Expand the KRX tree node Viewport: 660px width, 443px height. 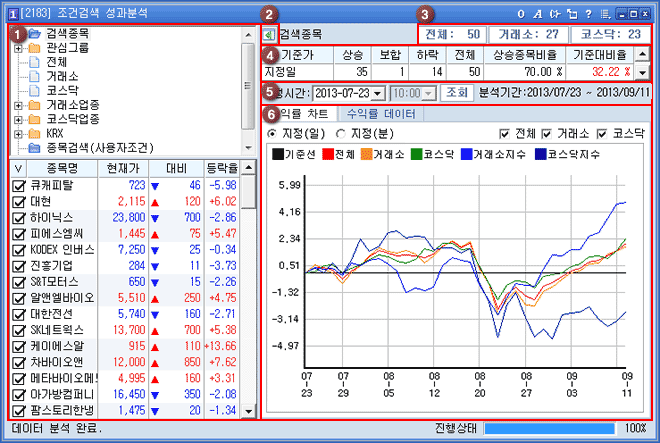[20, 133]
